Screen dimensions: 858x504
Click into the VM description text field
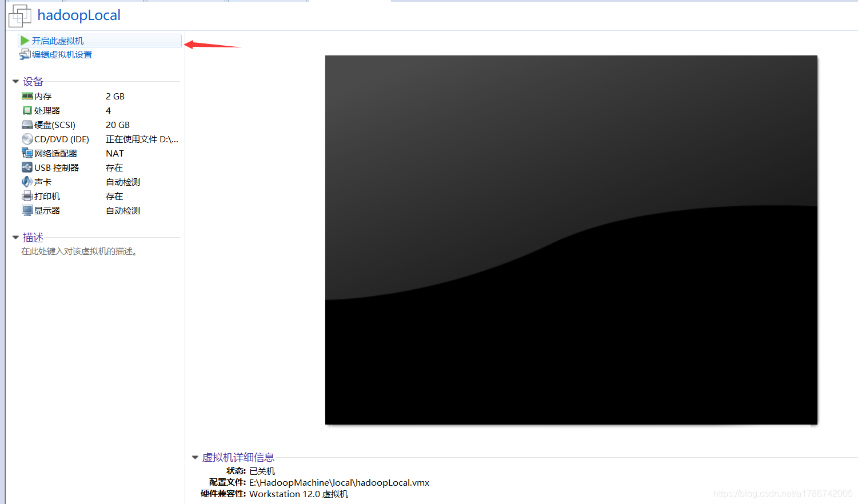tap(80, 251)
